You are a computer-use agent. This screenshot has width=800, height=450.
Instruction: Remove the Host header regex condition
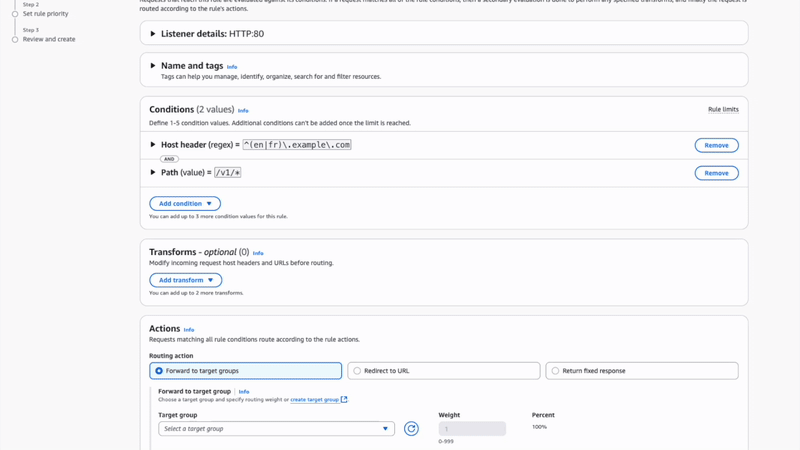coord(716,145)
